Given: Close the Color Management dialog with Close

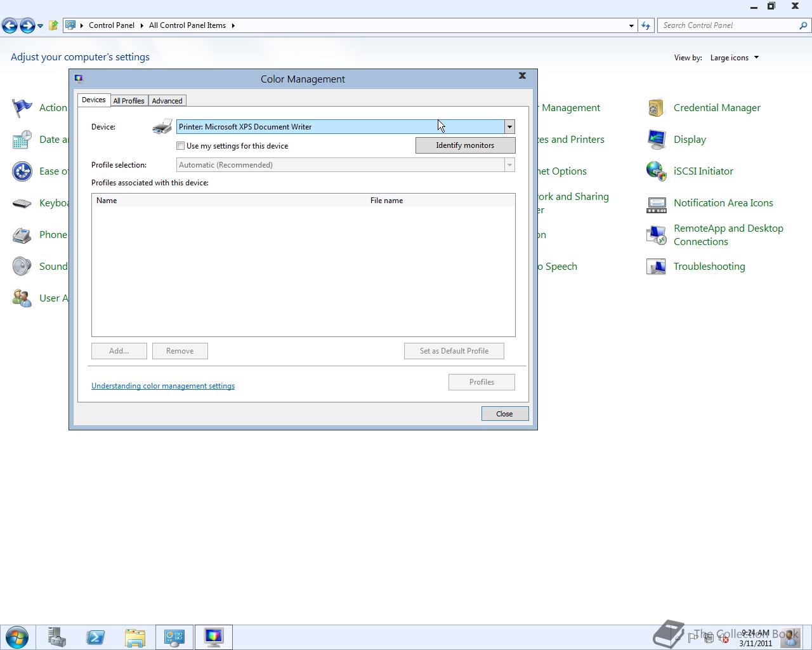Looking at the screenshot, I should click(504, 414).
